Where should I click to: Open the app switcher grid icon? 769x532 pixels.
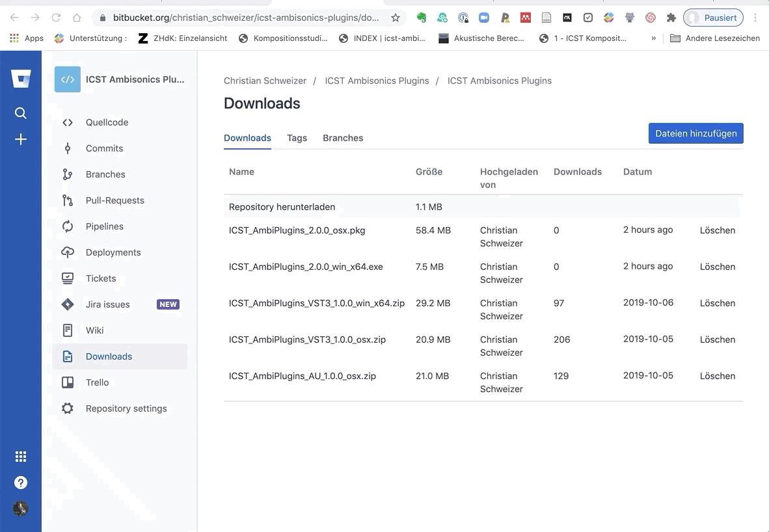21,457
